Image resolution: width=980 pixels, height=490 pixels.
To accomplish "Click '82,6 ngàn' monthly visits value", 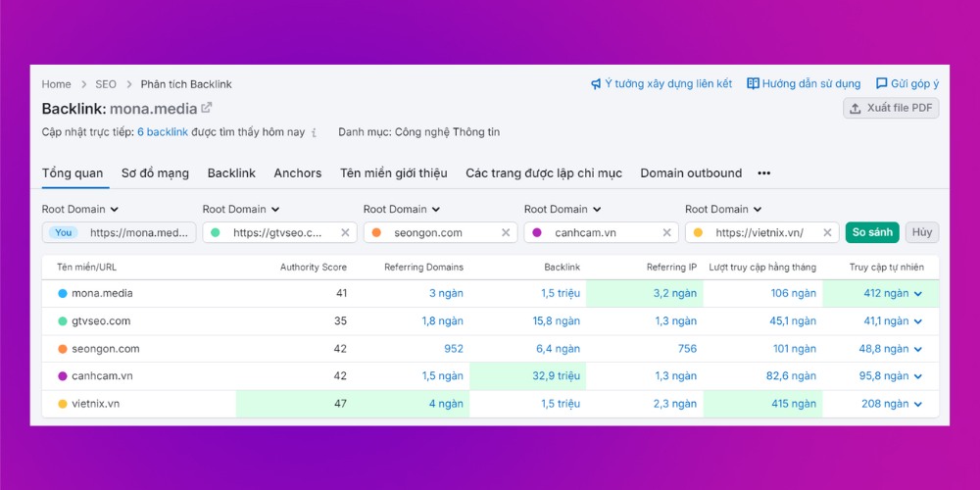I will (x=793, y=376).
